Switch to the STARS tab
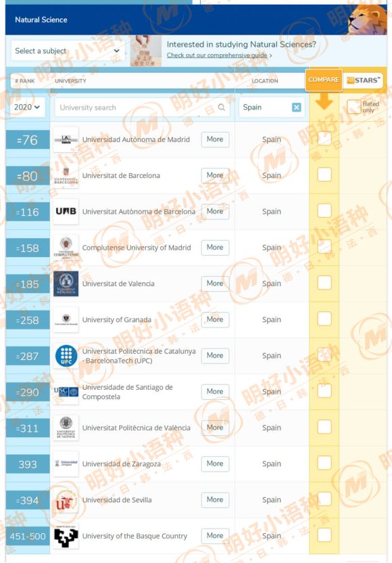The height and width of the screenshot is (563, 392). click(364, 81)
